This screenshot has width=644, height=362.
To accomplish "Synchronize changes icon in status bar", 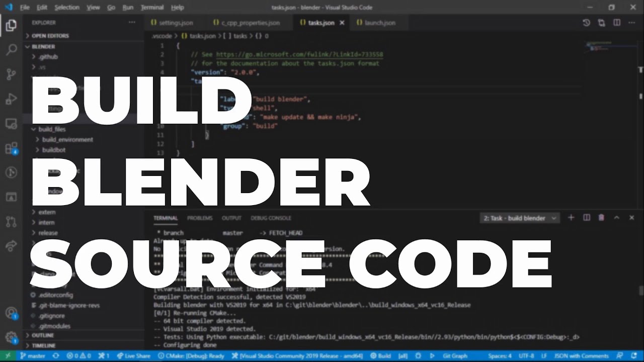I will tap(55, 356).
